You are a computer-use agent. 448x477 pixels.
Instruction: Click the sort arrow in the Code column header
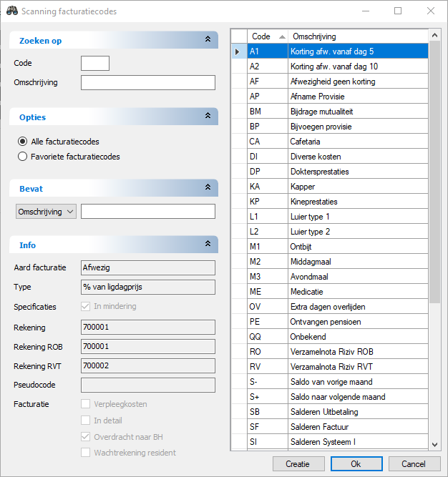point(281,36)
